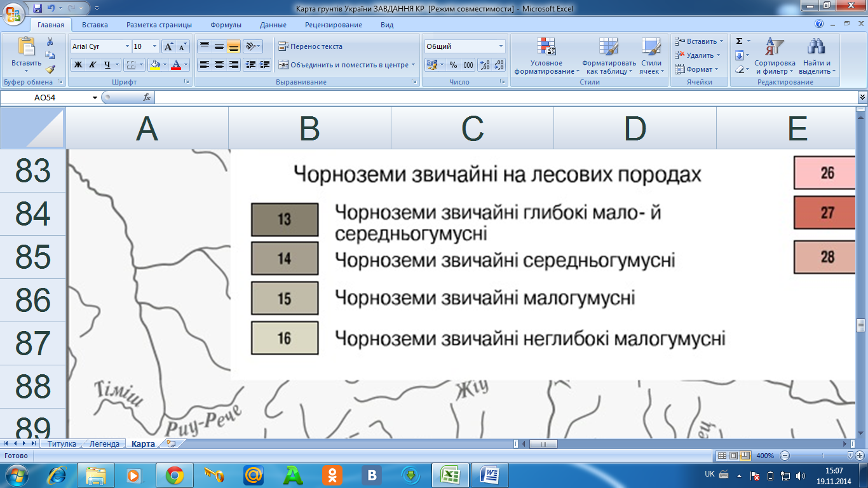This screenshot has width=868, height=488.
Task: Switch to the Легенда sheet tab
Action: 104,444
